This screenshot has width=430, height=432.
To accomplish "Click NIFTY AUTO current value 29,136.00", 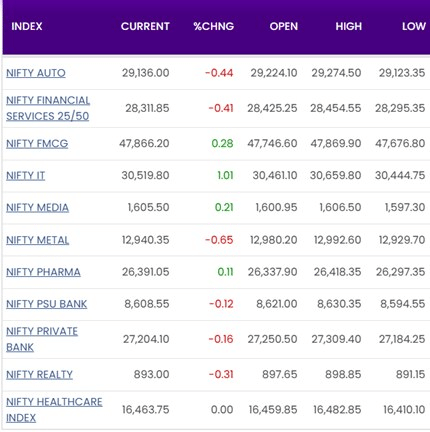I will tap(145, 73).
